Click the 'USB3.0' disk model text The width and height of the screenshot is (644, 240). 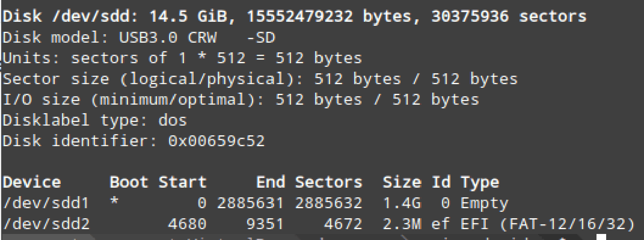(148, 37)
